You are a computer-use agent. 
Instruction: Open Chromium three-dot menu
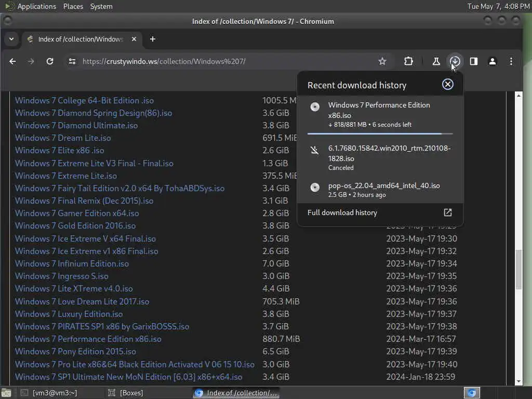[511, 61]
